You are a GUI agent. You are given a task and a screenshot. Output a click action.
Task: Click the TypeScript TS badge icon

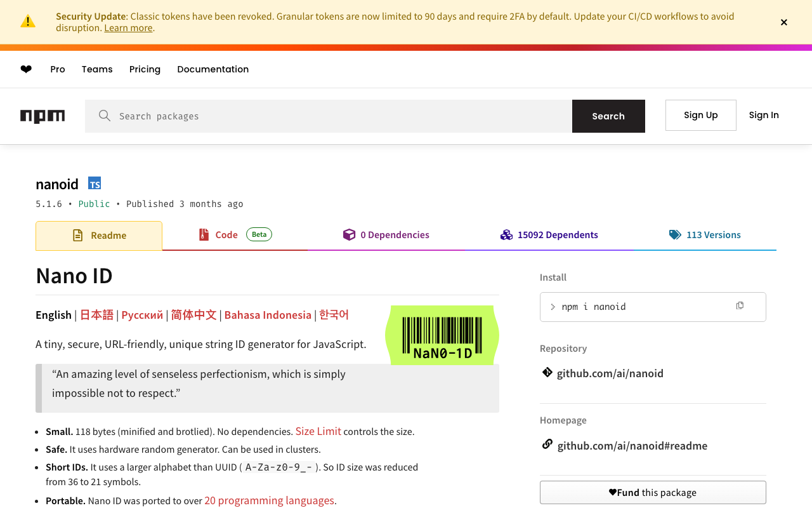tap(95, 184)
